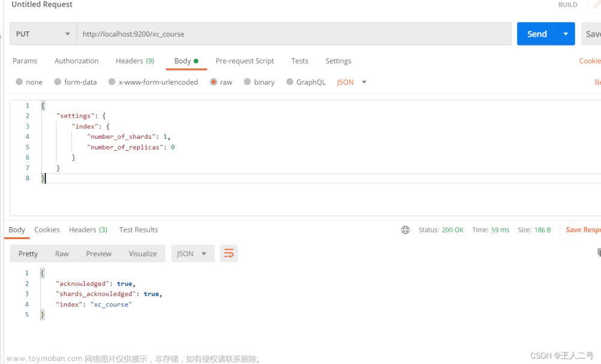This screenshot has height=364, width=601.
Task: Open the Authorization tab
Action: [x=76, y=61]
